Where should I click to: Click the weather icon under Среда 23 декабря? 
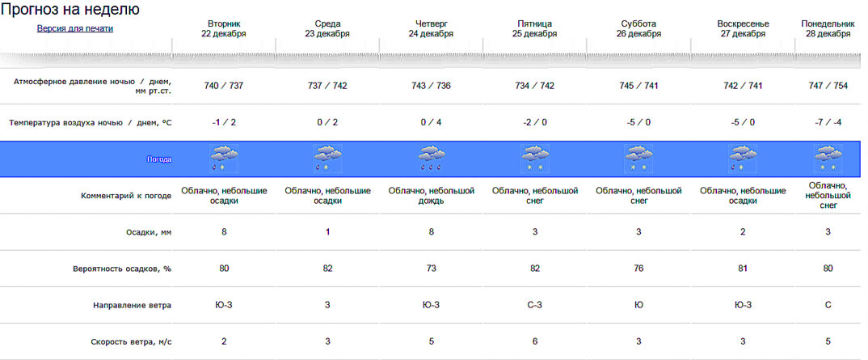[327, 159]
